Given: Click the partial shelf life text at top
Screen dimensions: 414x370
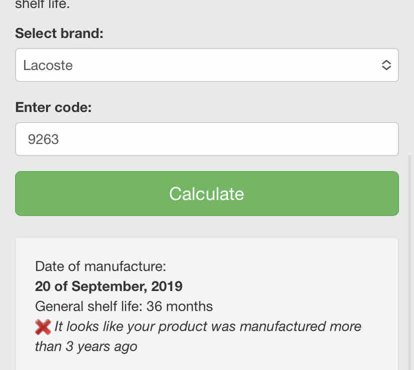Looking at the screenshot, I should coord(42,5).
